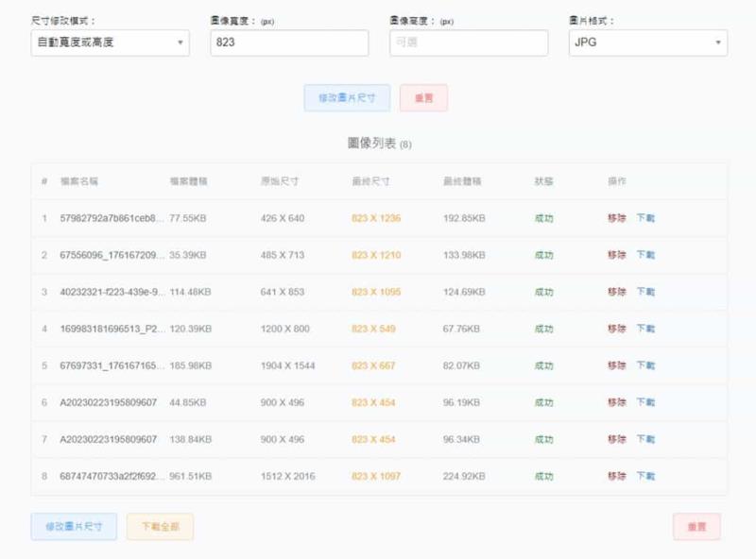Viewport: 756px width, 559px height.
Task: Click the file size 77.55KB
Action: point(188,218)
